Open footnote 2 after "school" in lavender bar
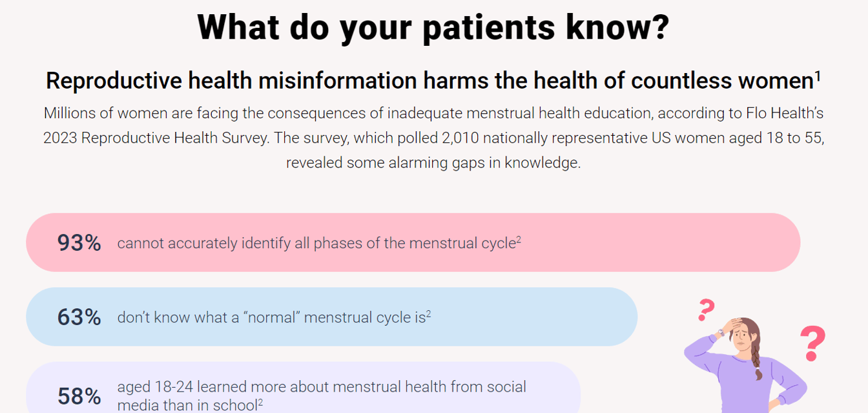The image size is (868, 413). click(x=260, y=402)
